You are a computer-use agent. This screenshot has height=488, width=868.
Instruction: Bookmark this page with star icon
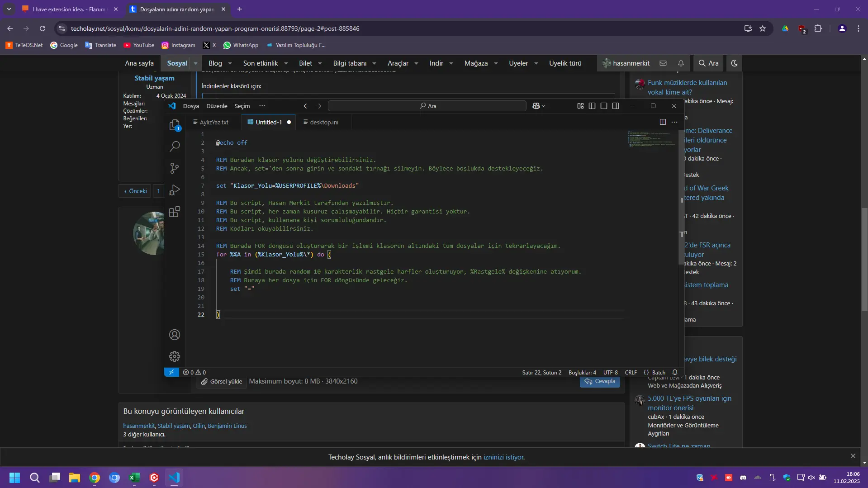click(763, 28)
